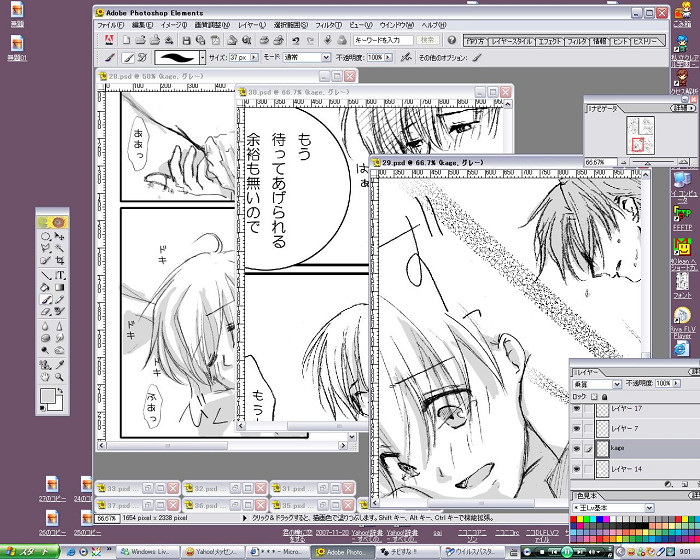Select the Sharpen tool
The width and height of the screenshot is (700, 560).
click(59, 326)
